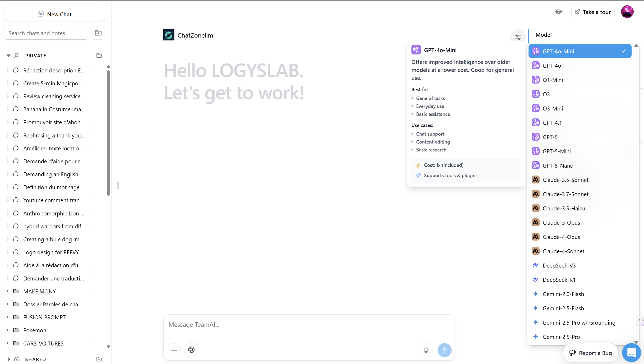Open the Banana in Costume chat
Screen dimensions: 644x364
pyautogui.click(x=54, y=109)
